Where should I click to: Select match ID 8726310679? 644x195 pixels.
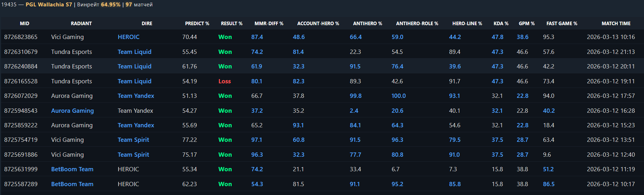coord(21,52)
